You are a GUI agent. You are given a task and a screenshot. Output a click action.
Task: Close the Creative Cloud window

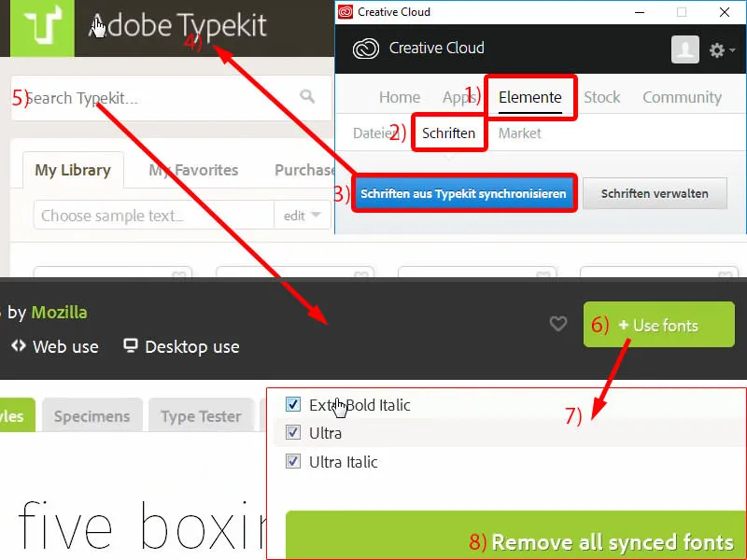725,12
